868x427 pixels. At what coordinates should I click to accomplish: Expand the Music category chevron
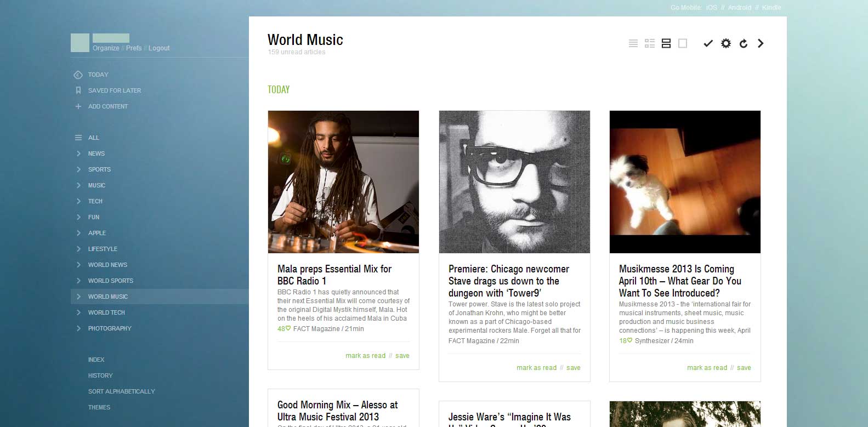click(78, 185)
